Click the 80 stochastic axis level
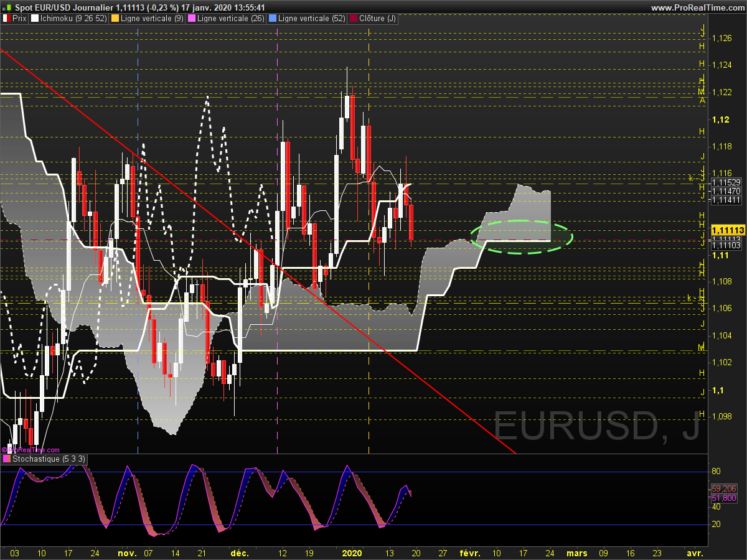 coord(716,472)
